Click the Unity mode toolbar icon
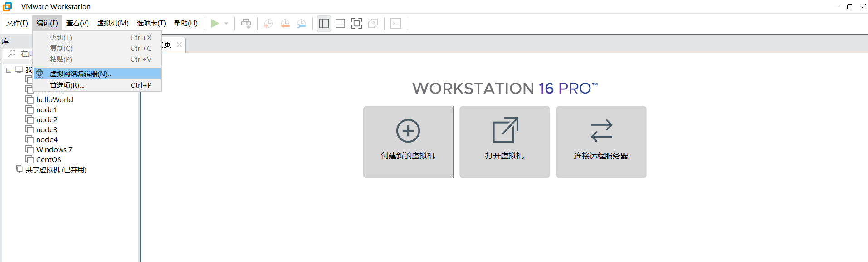This screenshot has width=868, height=262. tap(373, 23)
